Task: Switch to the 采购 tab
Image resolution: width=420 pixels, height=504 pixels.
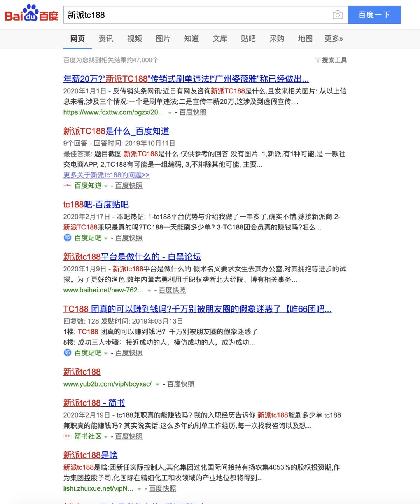Action: (x=277, y=38)
